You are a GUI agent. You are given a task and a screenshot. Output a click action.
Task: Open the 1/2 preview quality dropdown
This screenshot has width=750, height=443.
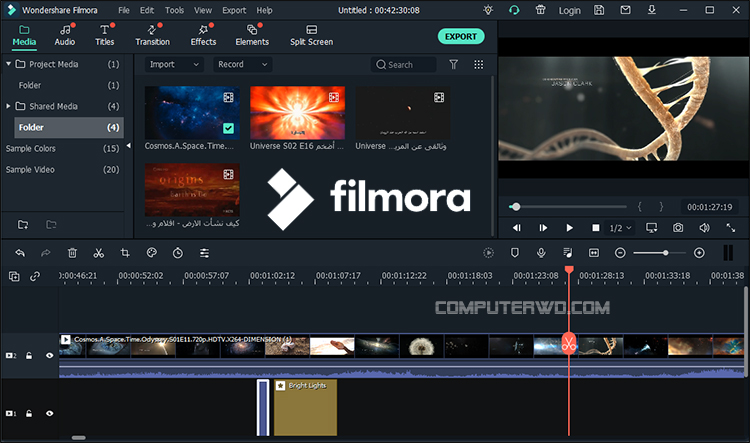pos(620,228)
